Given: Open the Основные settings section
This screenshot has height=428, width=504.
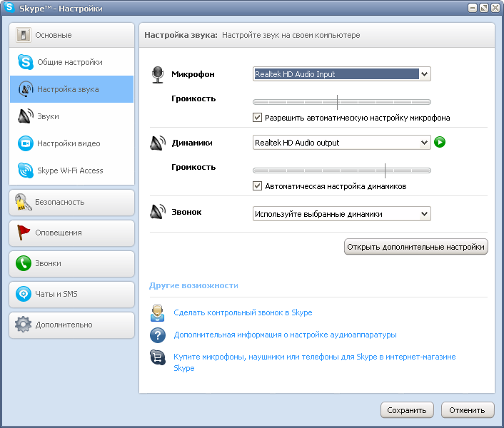Looking at the screenshot, I should 71,35.
